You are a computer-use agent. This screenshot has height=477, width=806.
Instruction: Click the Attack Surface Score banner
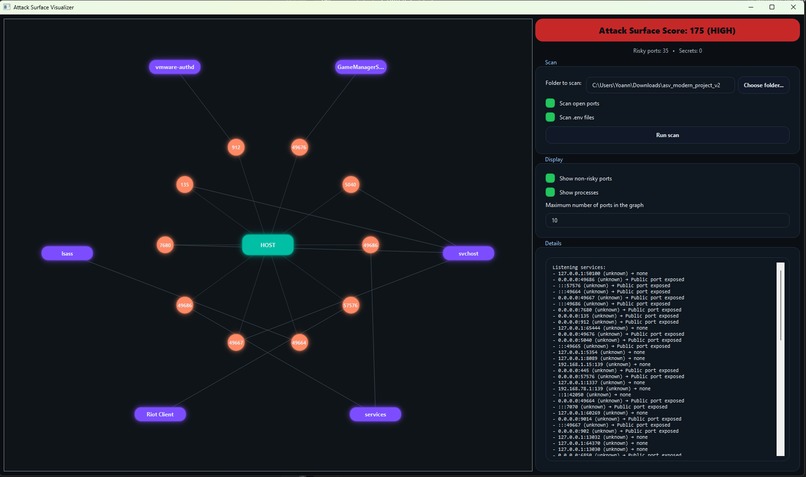coord(667,30)
